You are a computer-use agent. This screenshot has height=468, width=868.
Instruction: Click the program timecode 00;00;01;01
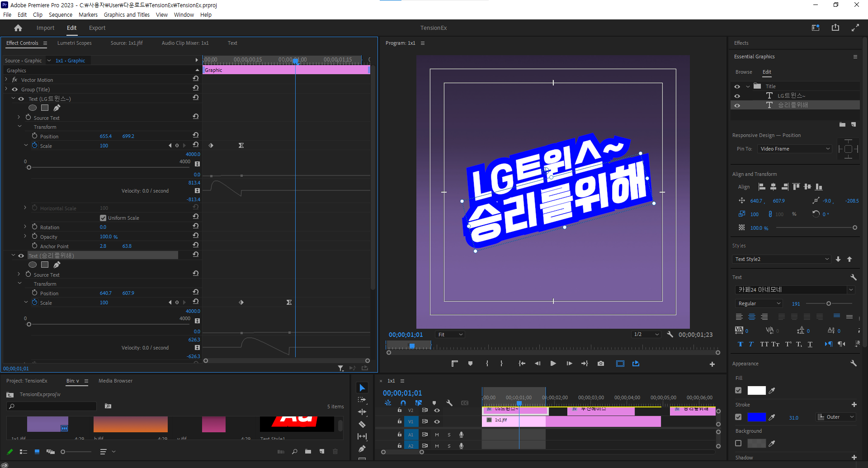(406, 335)
